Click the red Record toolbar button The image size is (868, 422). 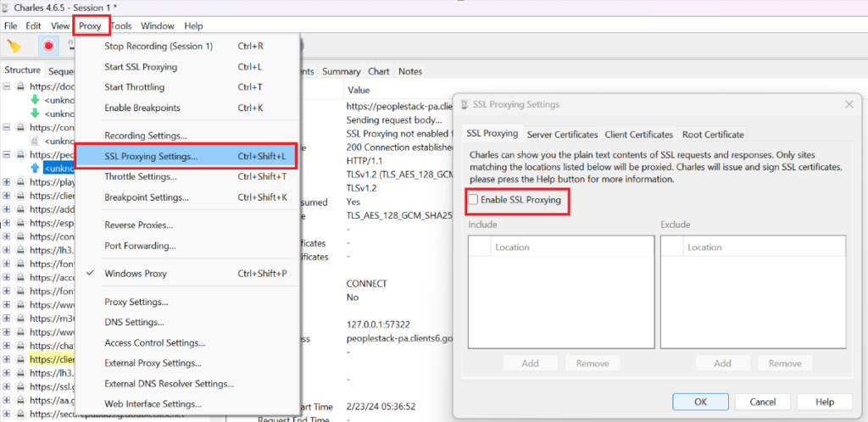pos(48,46)
